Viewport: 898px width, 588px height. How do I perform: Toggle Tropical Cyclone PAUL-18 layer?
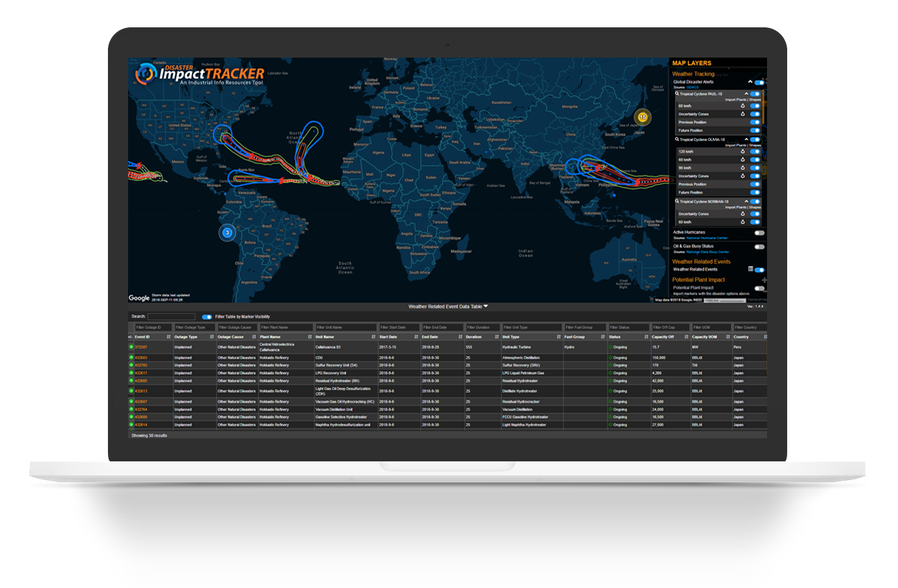click(x=755, y=94)
